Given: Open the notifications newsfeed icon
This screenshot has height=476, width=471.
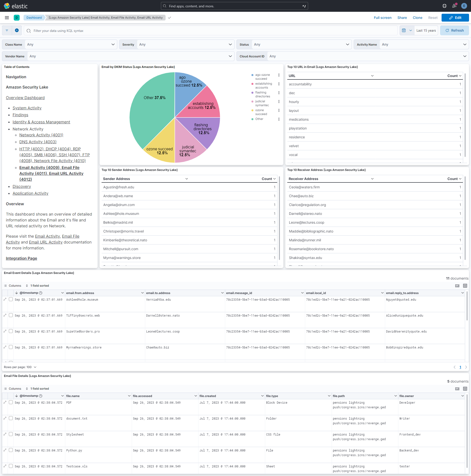Looking at the screenshot, I should point(454,6).
